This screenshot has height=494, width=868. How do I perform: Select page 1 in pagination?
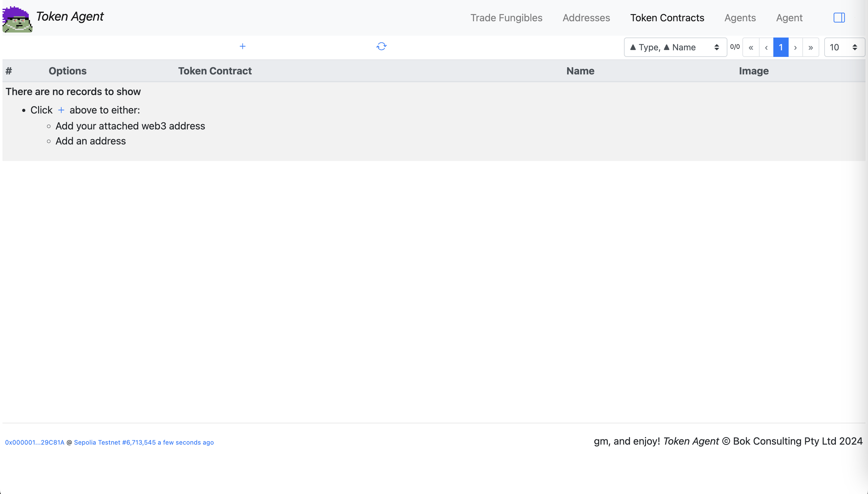point(781,47)
